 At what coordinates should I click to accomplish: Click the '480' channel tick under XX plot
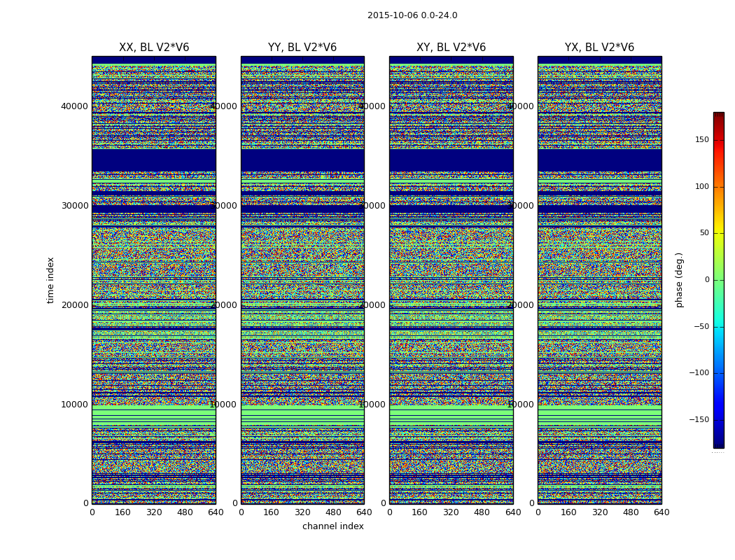185,512
